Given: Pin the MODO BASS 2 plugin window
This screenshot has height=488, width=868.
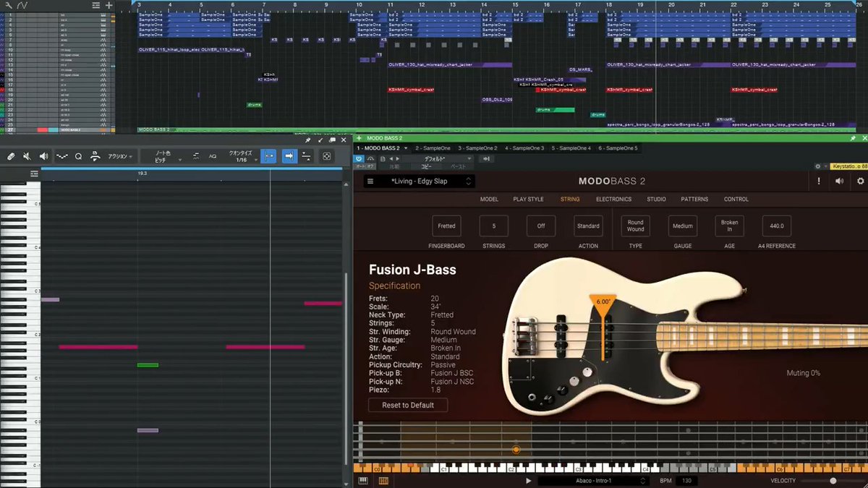Looking at the screenshot, I should (853, 138).
